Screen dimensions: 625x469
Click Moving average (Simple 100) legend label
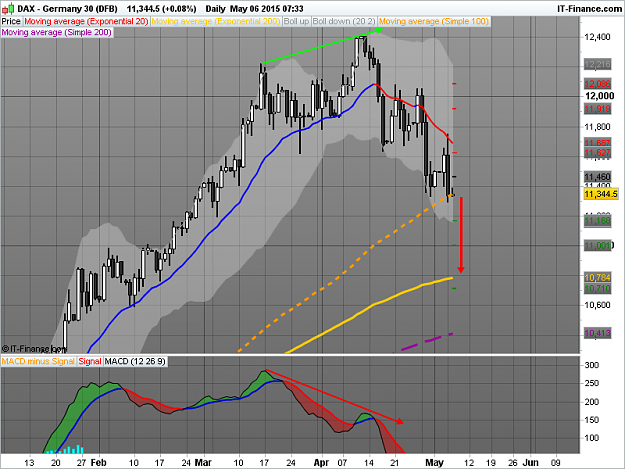[x=434, y=22]
